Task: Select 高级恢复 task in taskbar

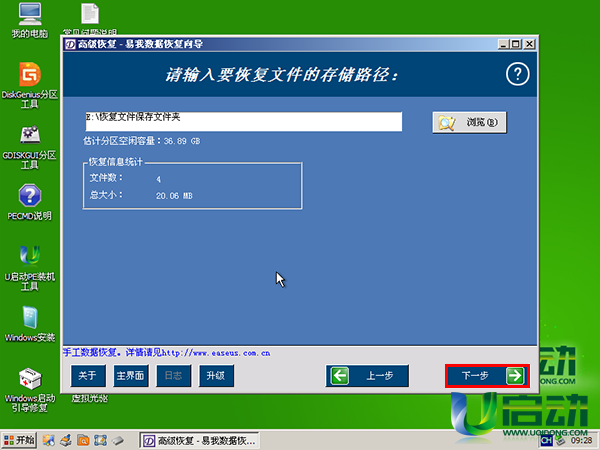Action: point(200,440)
